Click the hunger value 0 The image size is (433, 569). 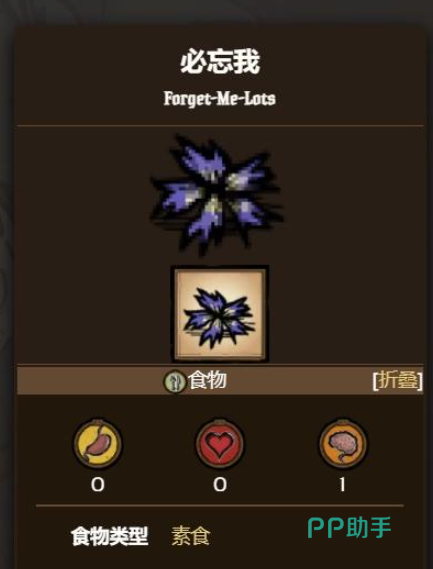coord(98,485)
